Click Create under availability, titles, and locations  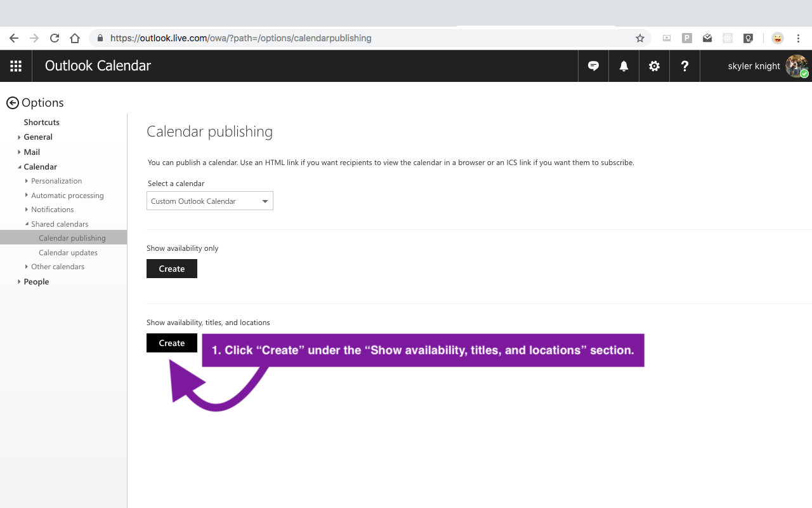click(172, 343)
